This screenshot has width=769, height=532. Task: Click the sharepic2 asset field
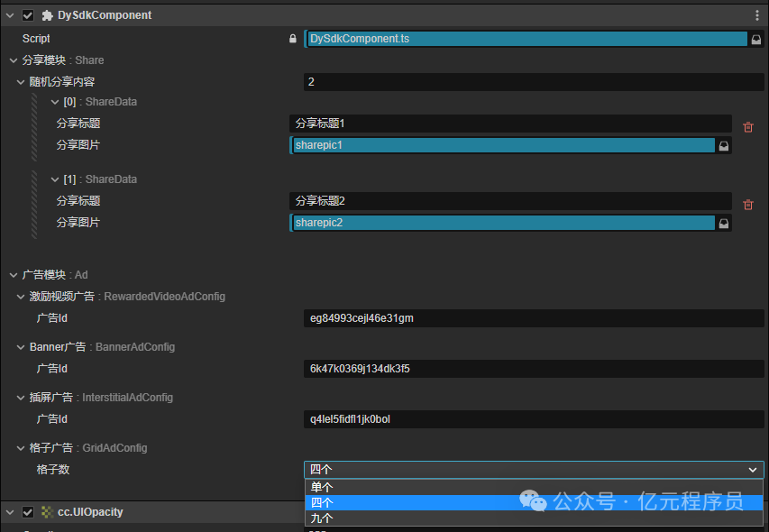[x=503, y=223]
